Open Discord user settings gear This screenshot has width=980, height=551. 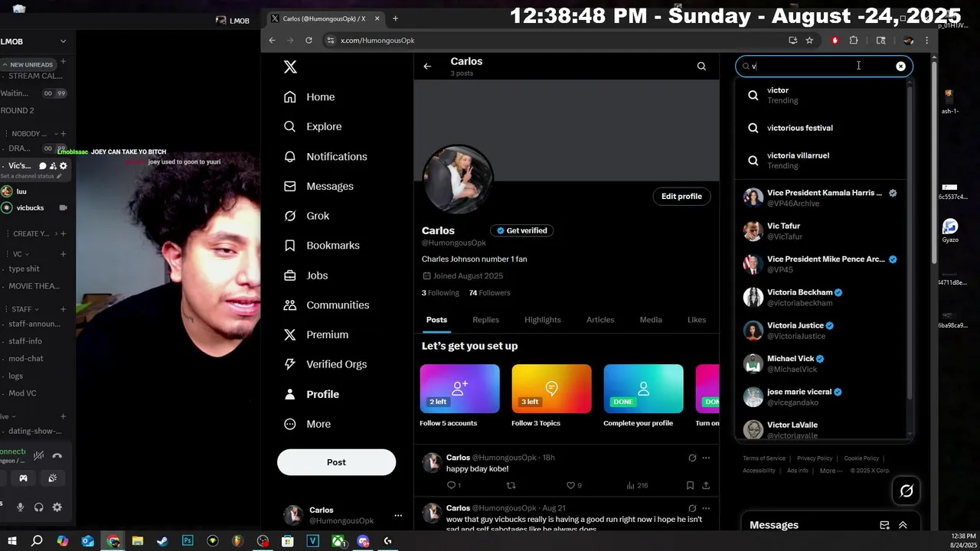click(57, 507)
